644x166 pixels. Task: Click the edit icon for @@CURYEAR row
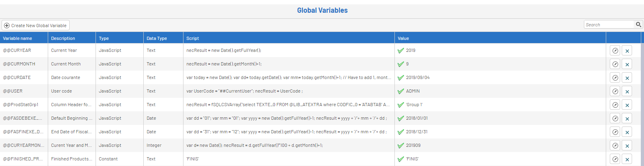(615, 51)
